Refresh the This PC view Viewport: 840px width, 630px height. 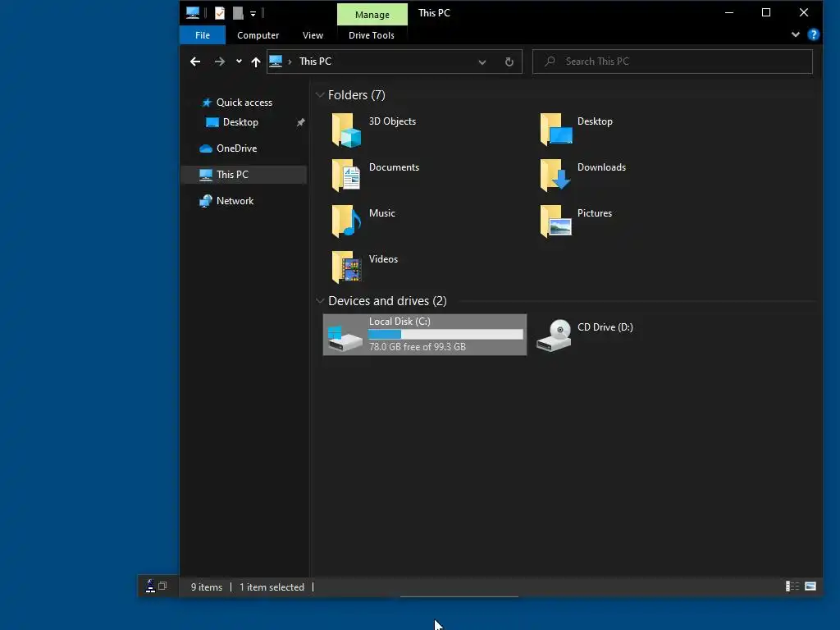click(x=509, y=62)
